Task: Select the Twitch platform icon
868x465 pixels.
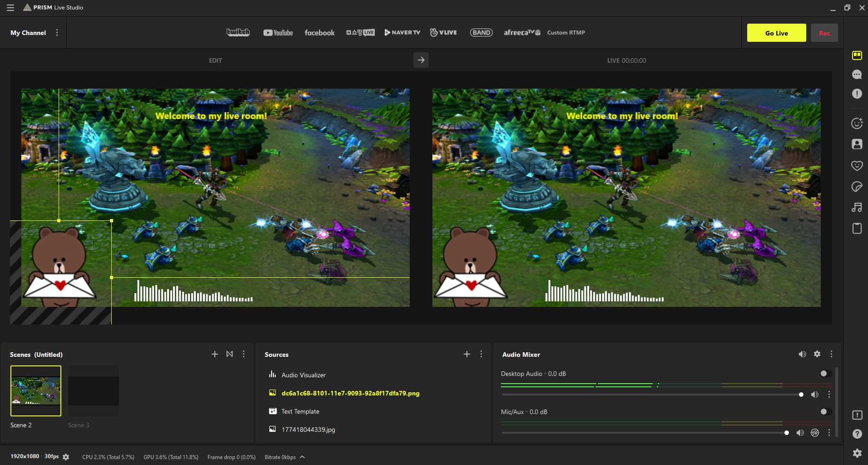Action: click(238, 32)
